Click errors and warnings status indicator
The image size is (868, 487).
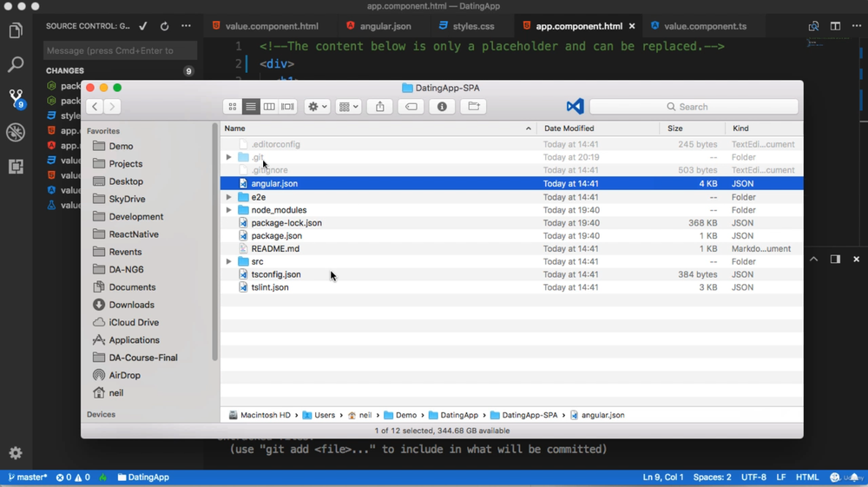click(73, 477)
